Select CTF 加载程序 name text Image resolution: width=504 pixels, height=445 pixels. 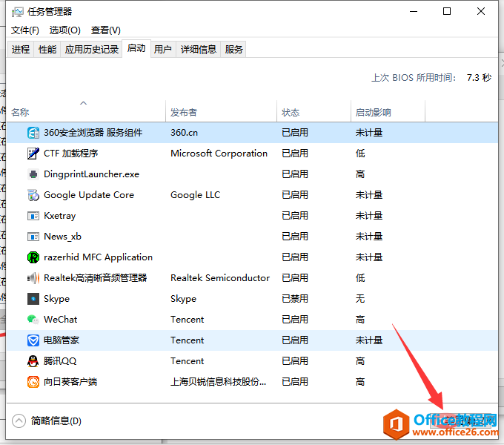tap(70, 154)
